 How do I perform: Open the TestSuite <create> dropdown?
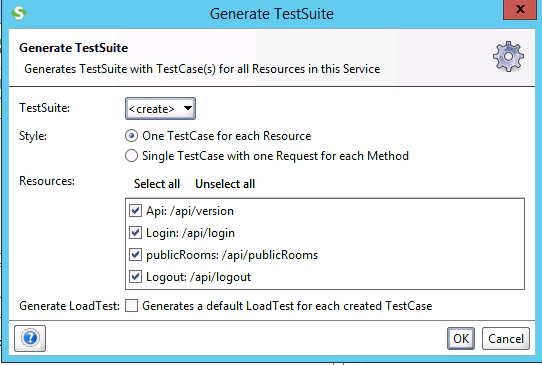click(x=160, y=109)
